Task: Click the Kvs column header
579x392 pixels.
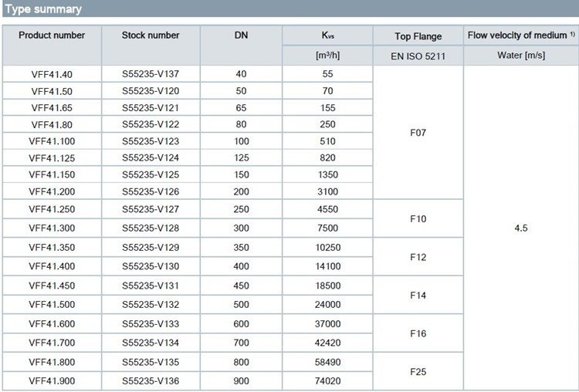Action: click(327, 35)
